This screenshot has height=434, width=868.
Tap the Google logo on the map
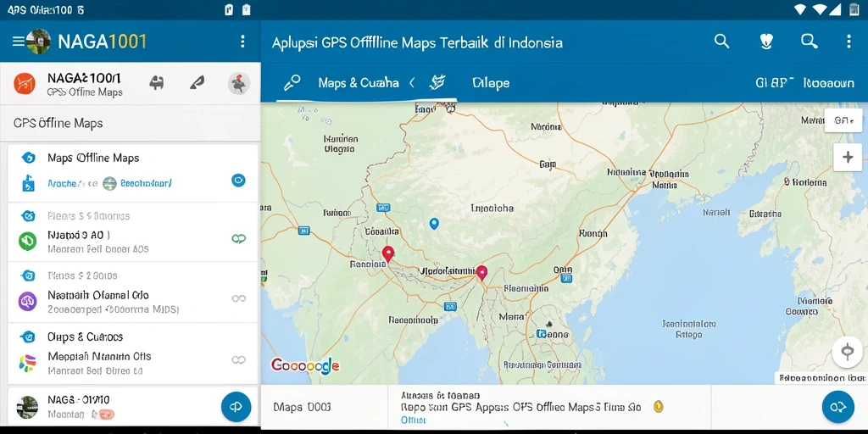pyautogui.click(x=305, y=364)
